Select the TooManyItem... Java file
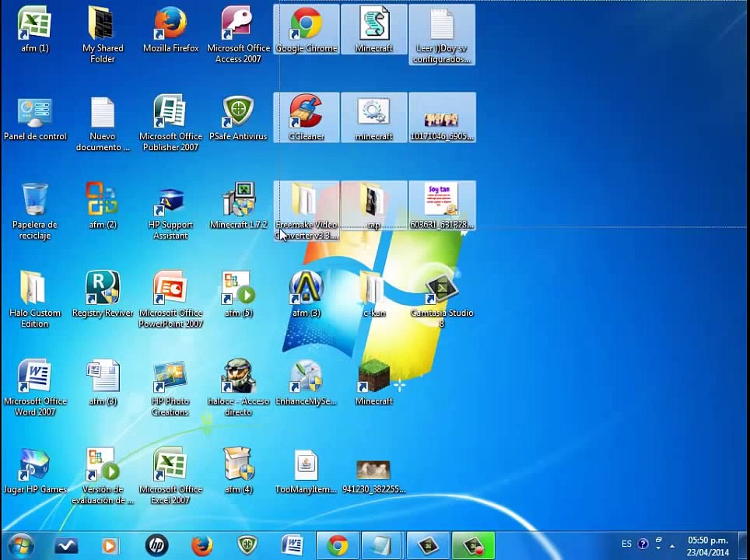 click(x=307, y=471)
